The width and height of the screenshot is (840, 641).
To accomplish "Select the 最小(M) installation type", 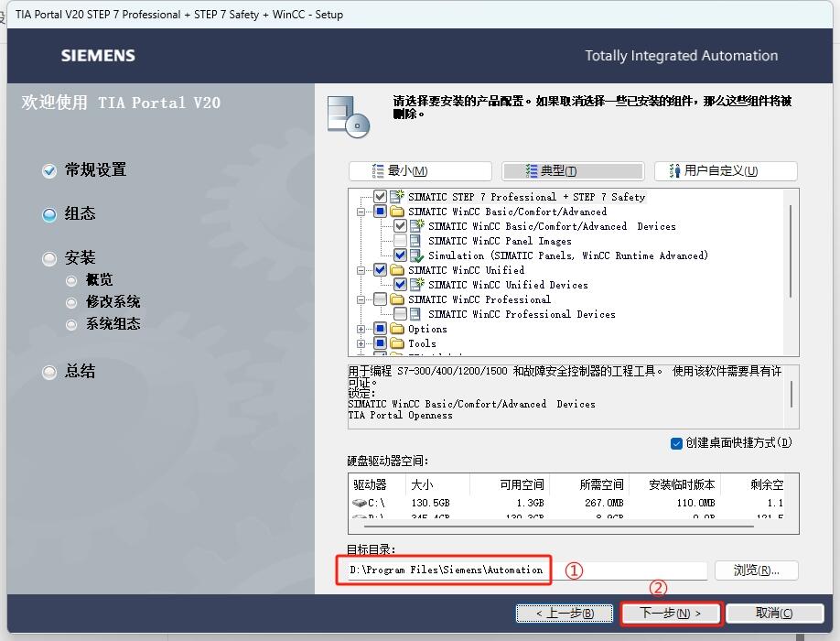I will [420, 171].
